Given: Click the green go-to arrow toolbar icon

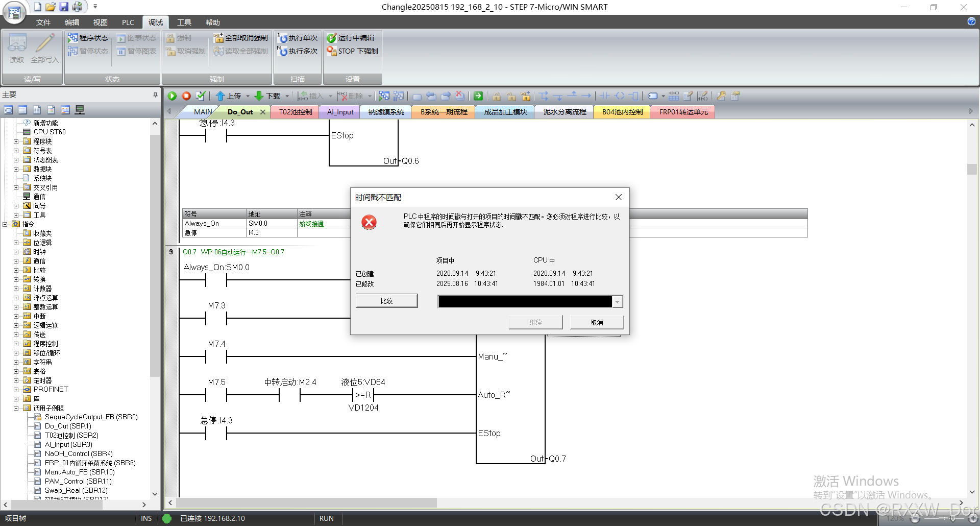Looking at the screenshot, I should click(x=478, y=96).
